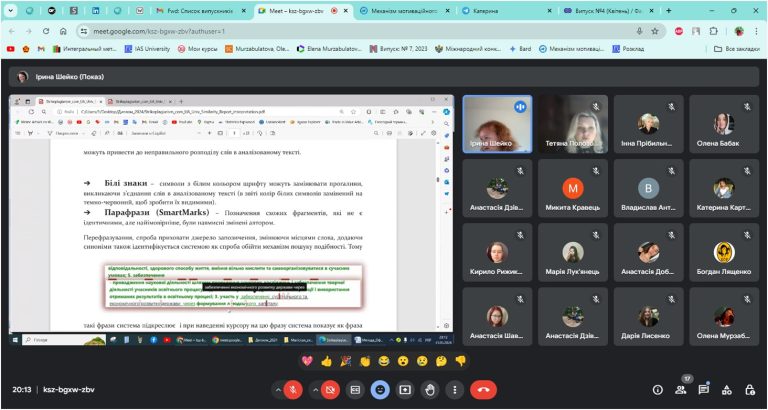
Task: Send the surprised face reaction
Action: pyautogui.click(x=403, y=361)
